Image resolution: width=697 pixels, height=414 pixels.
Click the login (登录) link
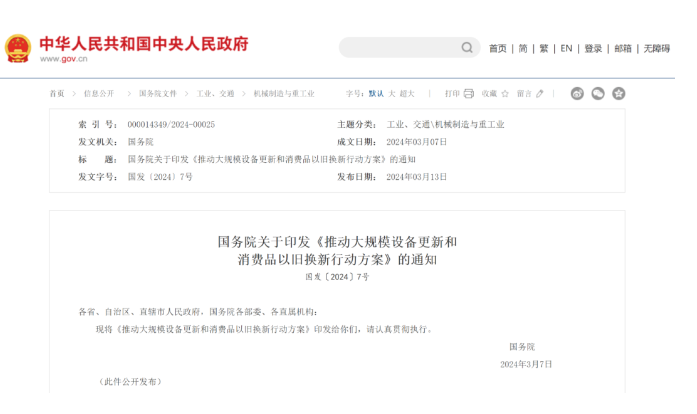pyautogui.click(x=593, y=48)
